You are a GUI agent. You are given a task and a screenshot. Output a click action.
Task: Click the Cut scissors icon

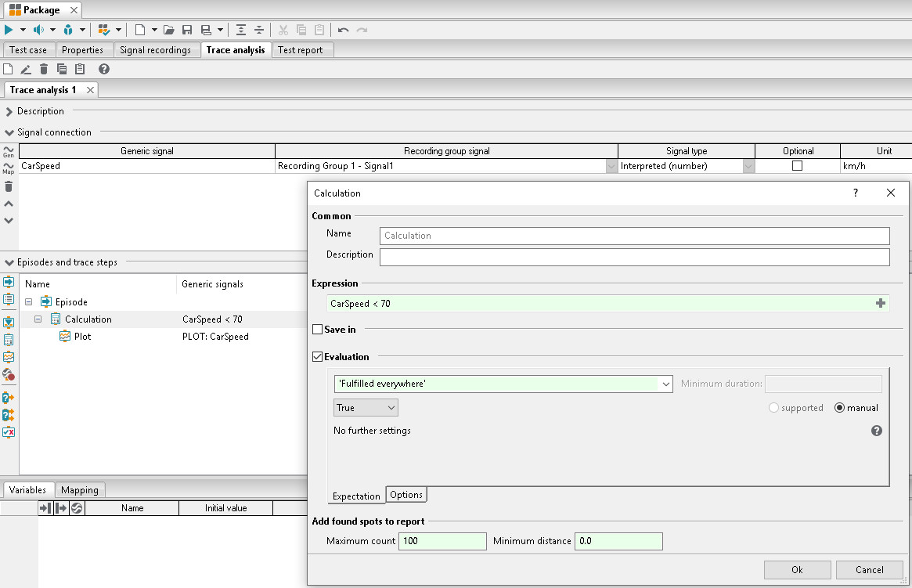[x=283, y=30]
